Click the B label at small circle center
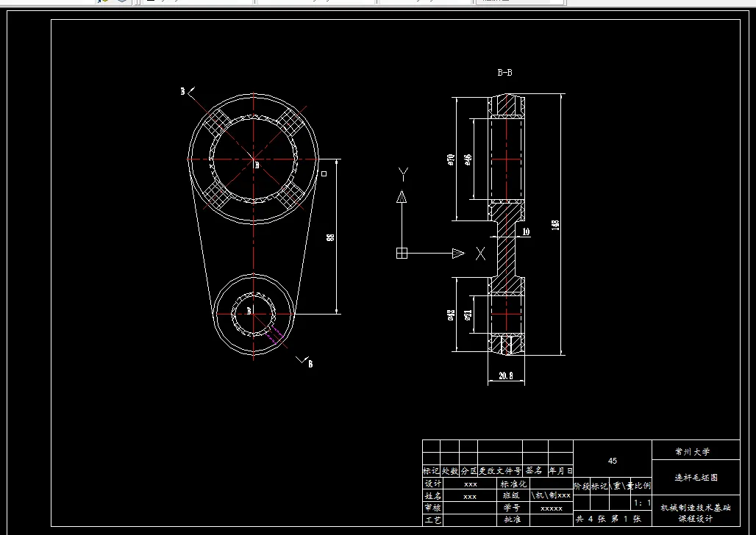The height and width of the screenshot is (535, 756). pyautogui.click(x=249, y=311)
